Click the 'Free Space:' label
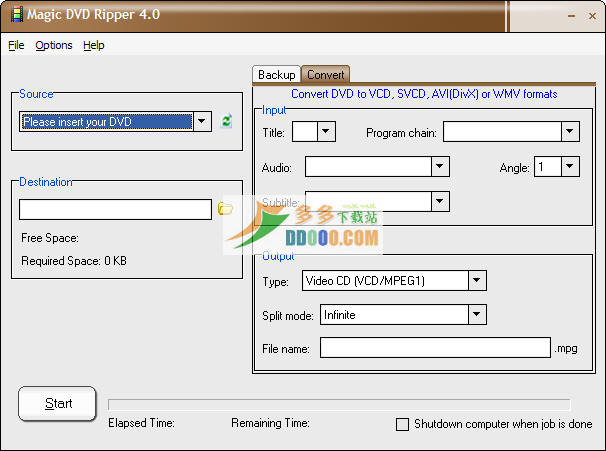The width and height of the screenshot is (606, 451). click(x=50, y=238)
